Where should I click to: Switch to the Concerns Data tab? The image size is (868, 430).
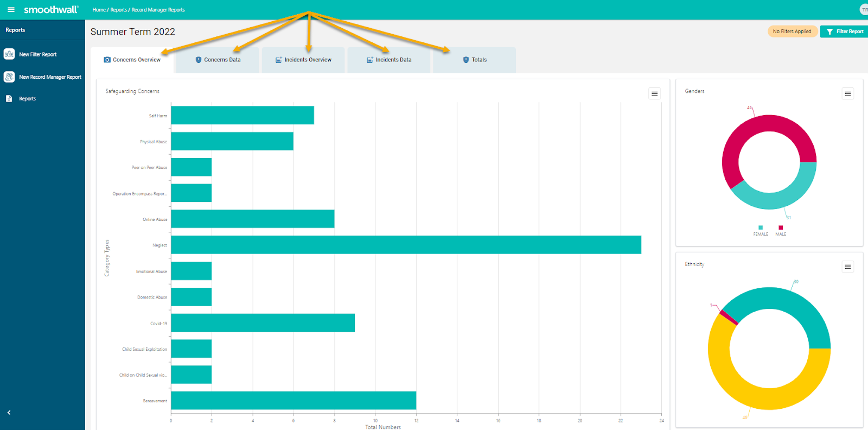pyautogui.click(x=218, y=60)
